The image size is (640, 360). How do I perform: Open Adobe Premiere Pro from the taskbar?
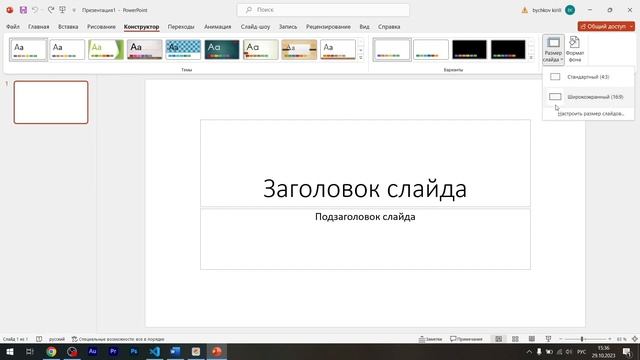(113, 351)
